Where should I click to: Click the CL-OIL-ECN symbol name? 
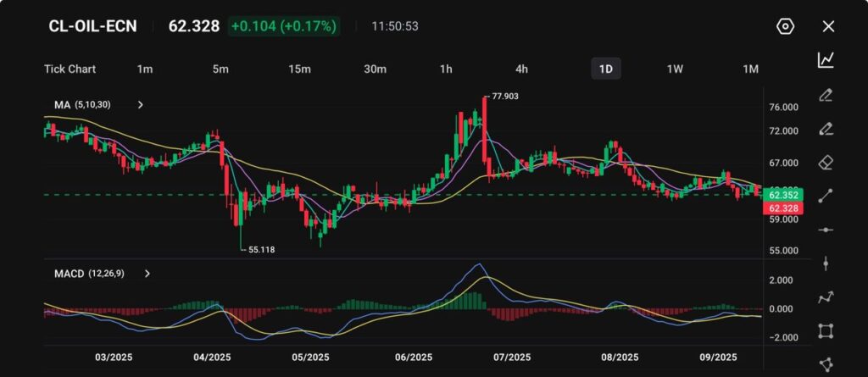(92, 26)
